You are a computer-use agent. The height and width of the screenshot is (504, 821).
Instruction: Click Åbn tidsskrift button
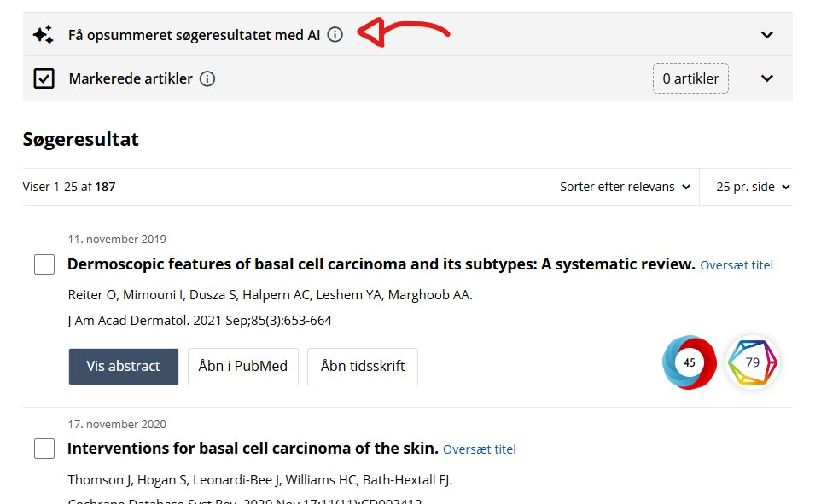pos(363,367)
